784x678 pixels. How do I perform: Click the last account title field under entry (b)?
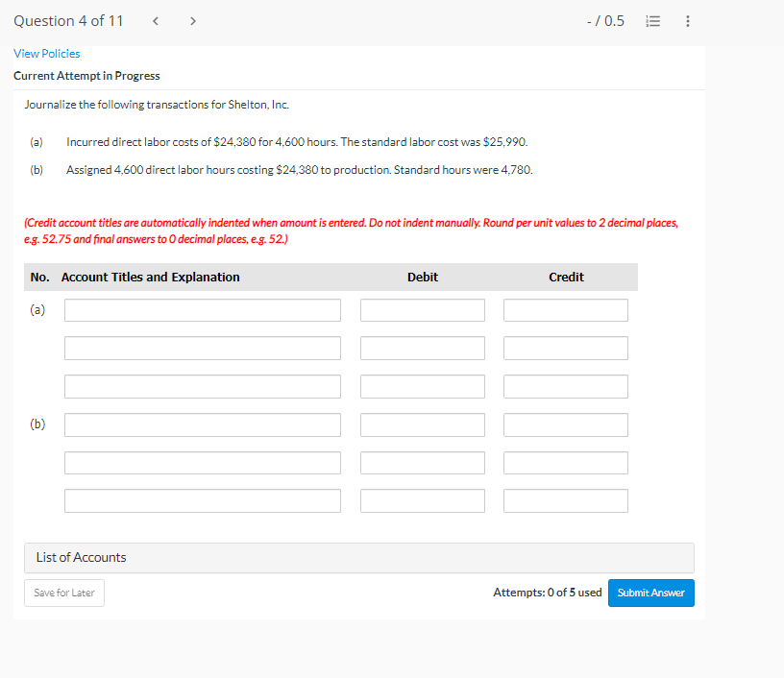(x=202, y=500)
